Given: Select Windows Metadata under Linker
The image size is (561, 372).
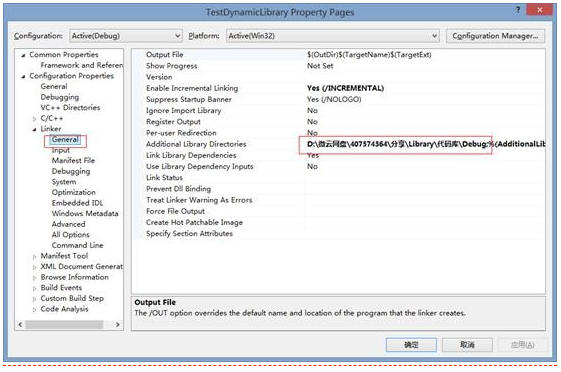Looking at the screenshot, I should click(x=85, y=213).
